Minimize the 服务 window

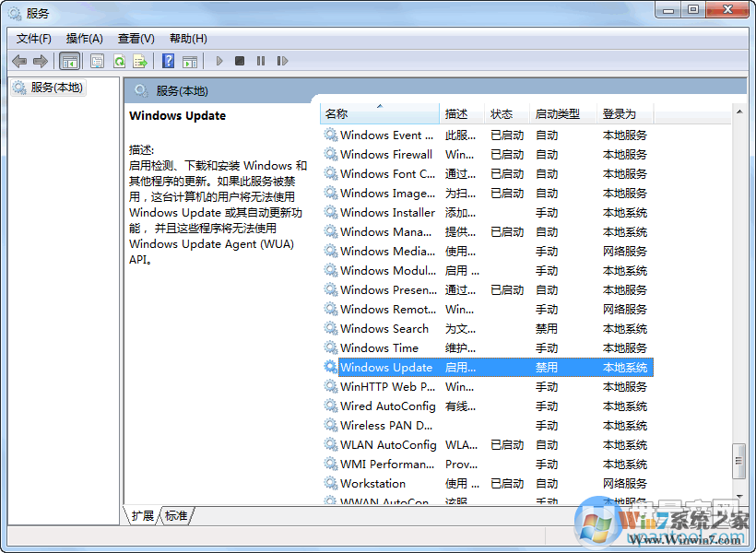(x=668, y=9)
